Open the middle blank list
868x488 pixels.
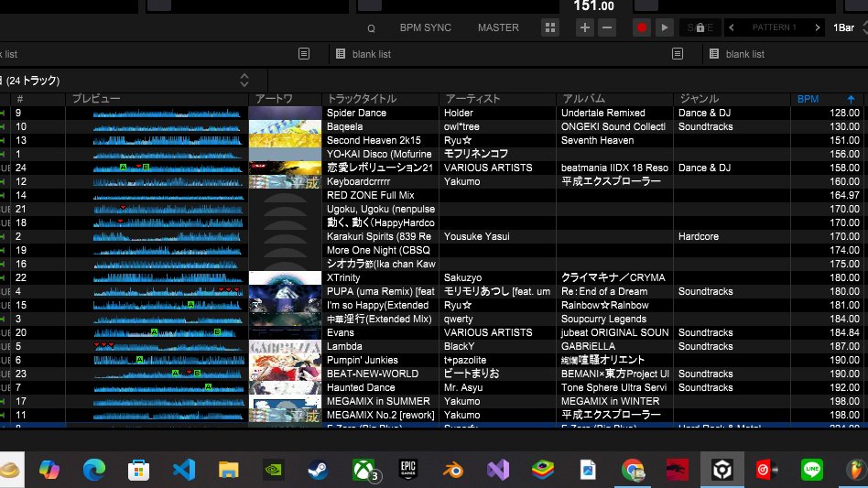click(x=372, y=54)
